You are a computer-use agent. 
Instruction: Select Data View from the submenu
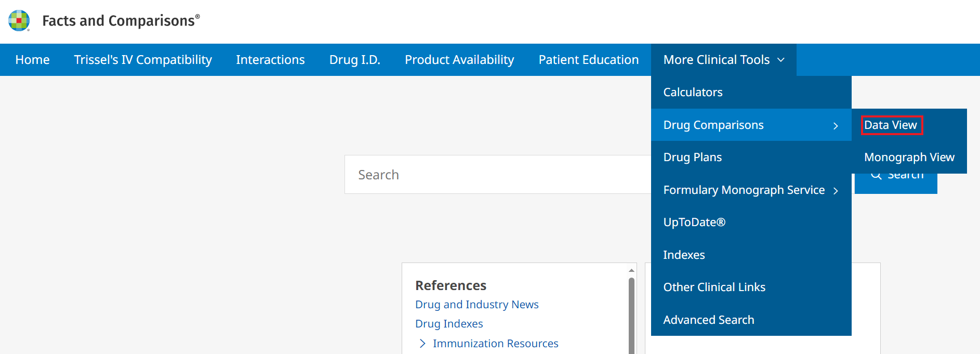point(891,125)
